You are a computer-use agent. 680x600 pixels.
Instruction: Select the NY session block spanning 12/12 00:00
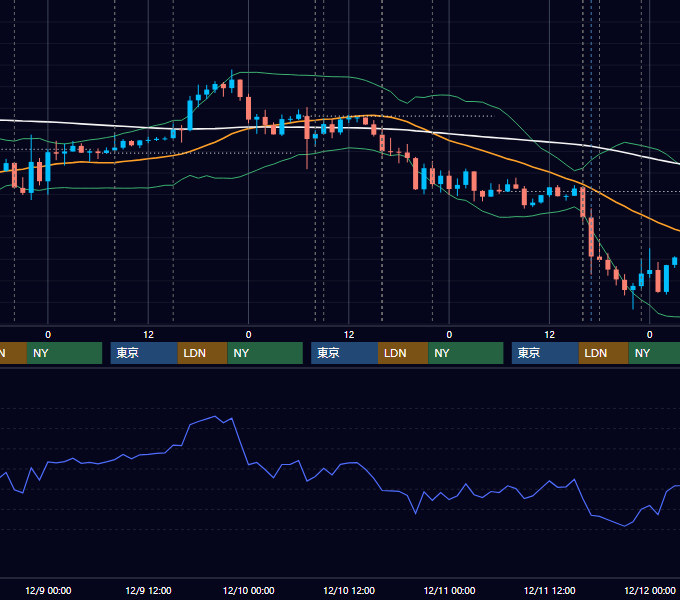[654, 353]
